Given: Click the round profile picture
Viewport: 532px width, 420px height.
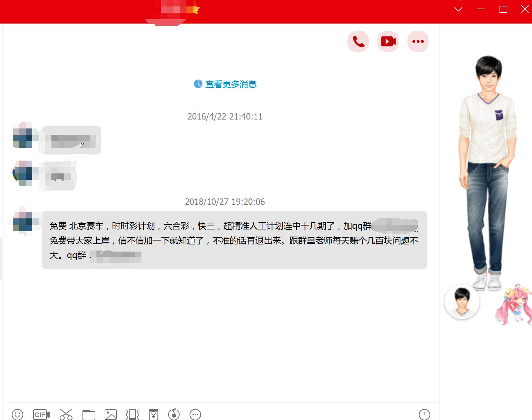Looking at the screenshot, I should tap(462, 302).
